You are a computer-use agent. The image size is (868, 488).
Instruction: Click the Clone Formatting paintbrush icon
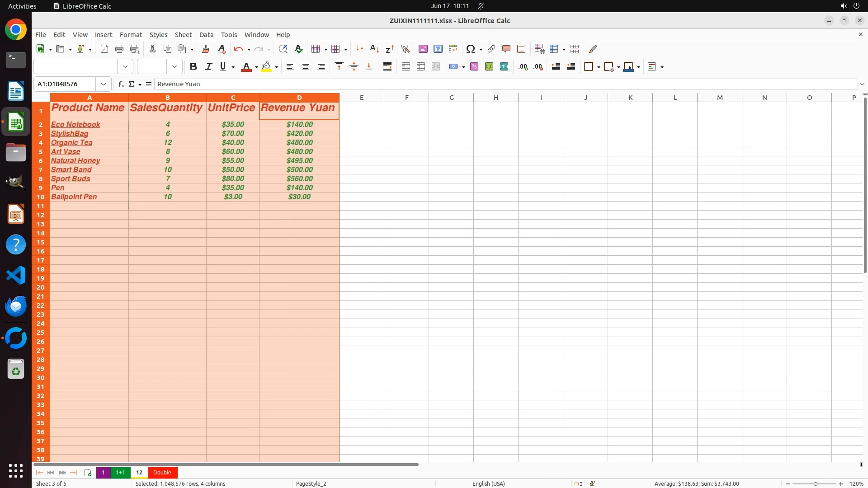tap(206, 49)
